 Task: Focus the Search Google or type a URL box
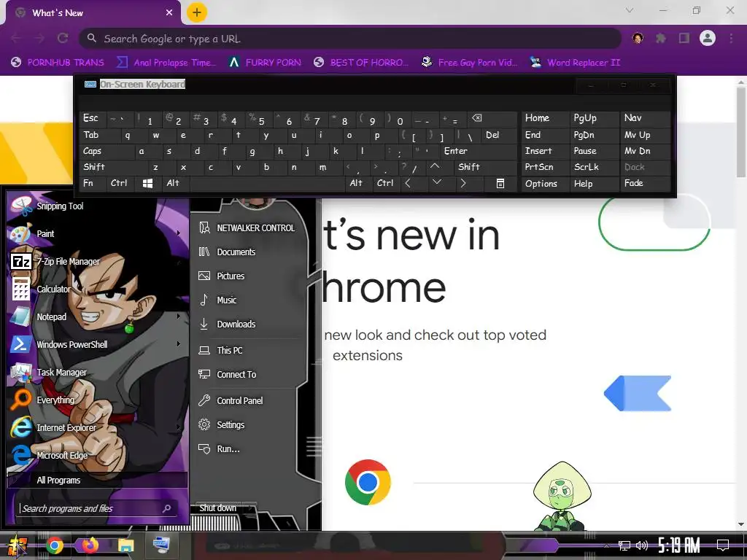click(350, 39)
